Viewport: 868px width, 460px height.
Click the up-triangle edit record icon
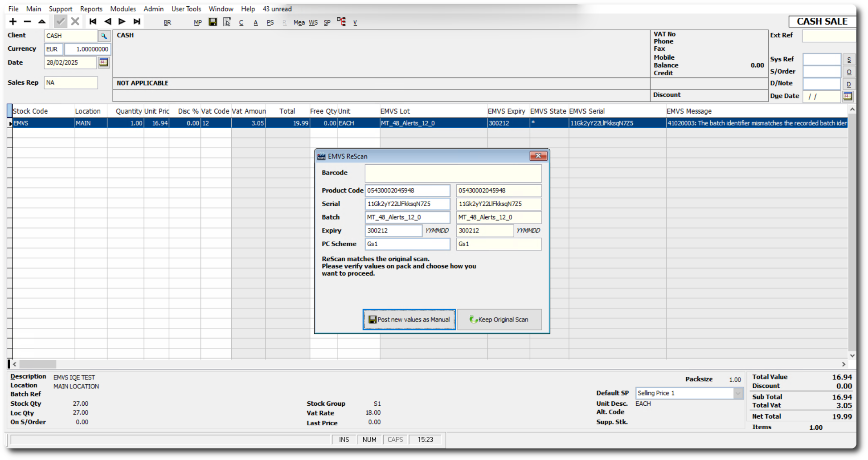[42, 21]
